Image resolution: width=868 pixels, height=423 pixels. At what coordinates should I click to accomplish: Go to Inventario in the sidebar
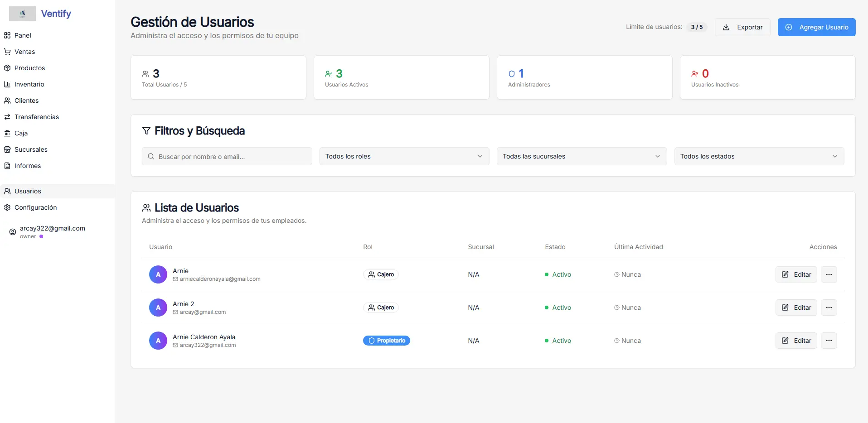29,84
